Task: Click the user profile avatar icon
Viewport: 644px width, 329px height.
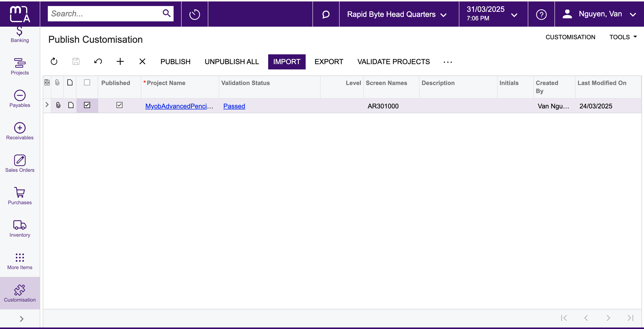Action: click(x=567, y=14)
